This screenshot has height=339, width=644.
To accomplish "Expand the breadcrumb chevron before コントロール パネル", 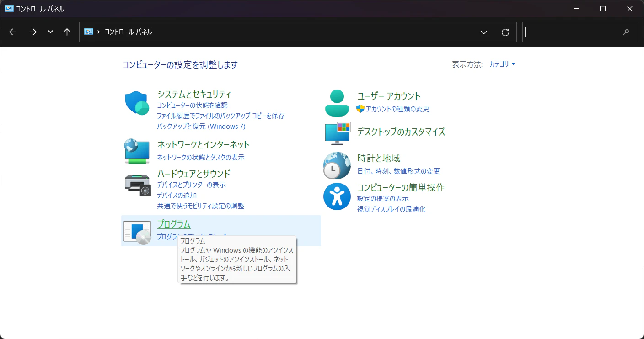I will click(x=99, y=32).
